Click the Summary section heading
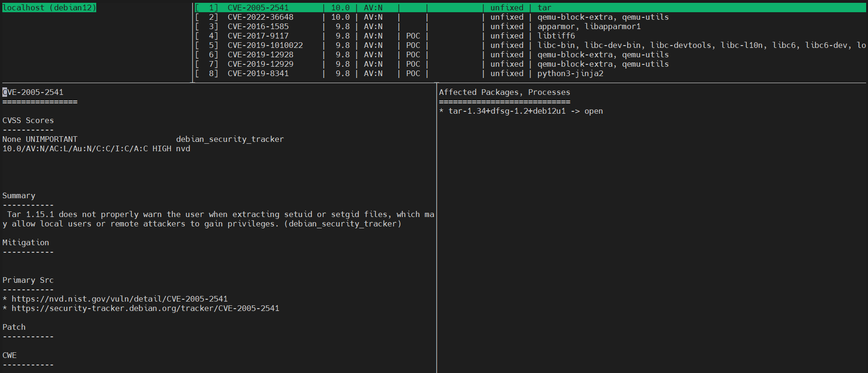The width and height of the screenshot is (868, 373). (x=19, y=195)
